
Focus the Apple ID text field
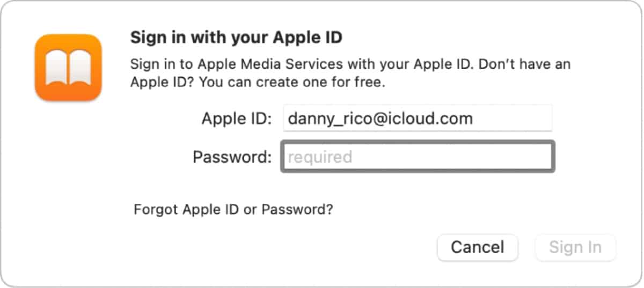[417, 118]
